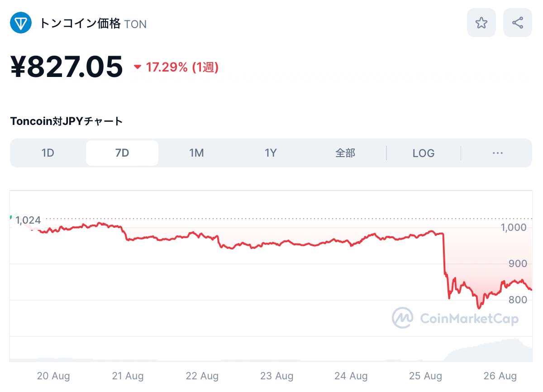Click the 17.29% (1週) change text
The width and height of the screenshot is (543, 392).
[x=182, y=67]
